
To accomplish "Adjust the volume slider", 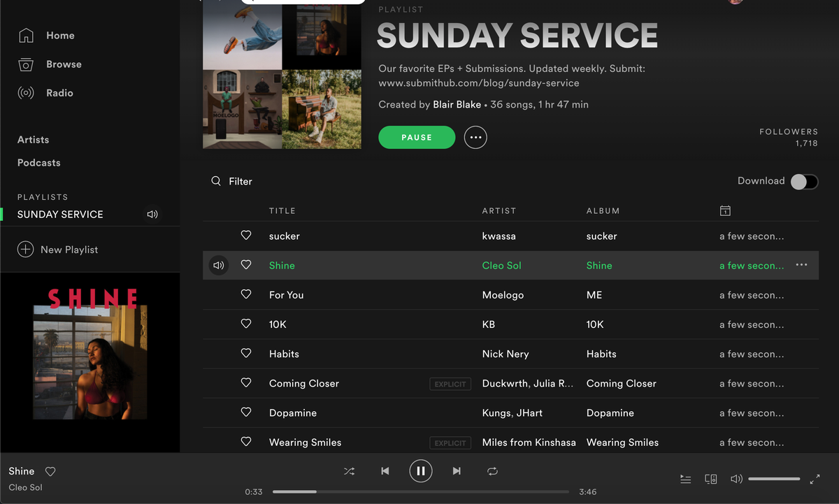I will tap(774, 479).
